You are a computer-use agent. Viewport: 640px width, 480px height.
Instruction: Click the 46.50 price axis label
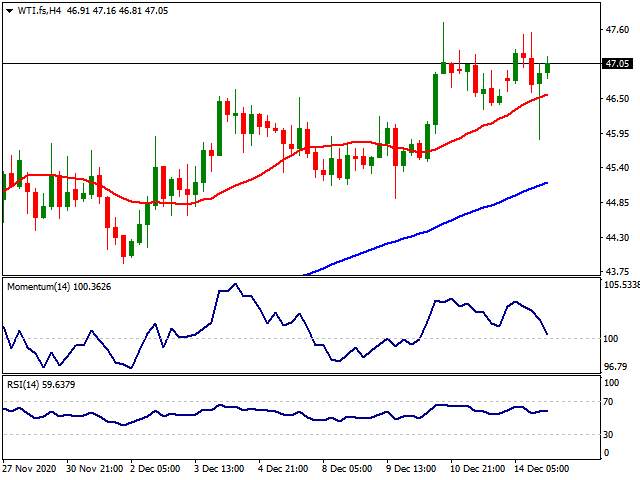pyautogui.click(x=617, y=99)
